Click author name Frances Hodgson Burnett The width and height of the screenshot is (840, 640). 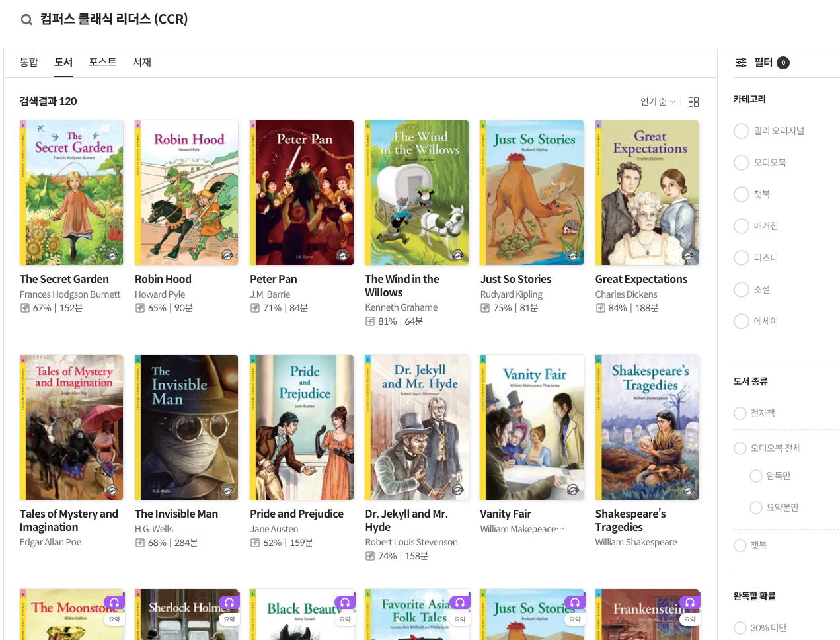[x=70, y=294]
